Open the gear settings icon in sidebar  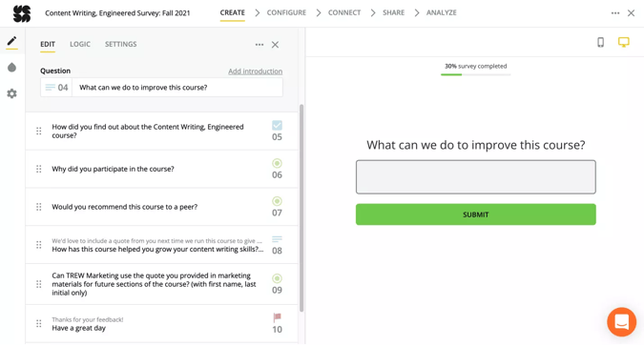click(x=11, y=93)
